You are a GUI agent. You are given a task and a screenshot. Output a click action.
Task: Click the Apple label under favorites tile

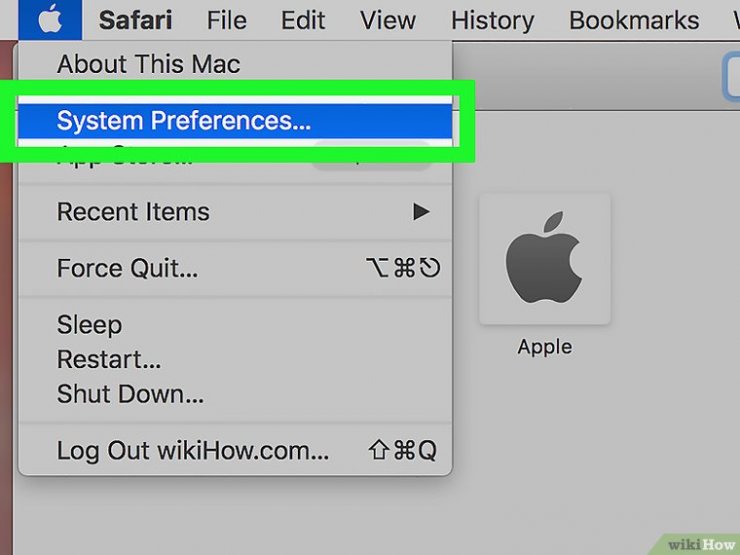[545, 347]
